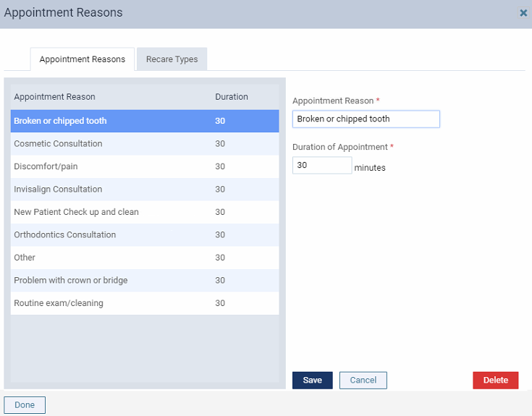Click the Duration column header
532x416 pixels.
[231, 97]
